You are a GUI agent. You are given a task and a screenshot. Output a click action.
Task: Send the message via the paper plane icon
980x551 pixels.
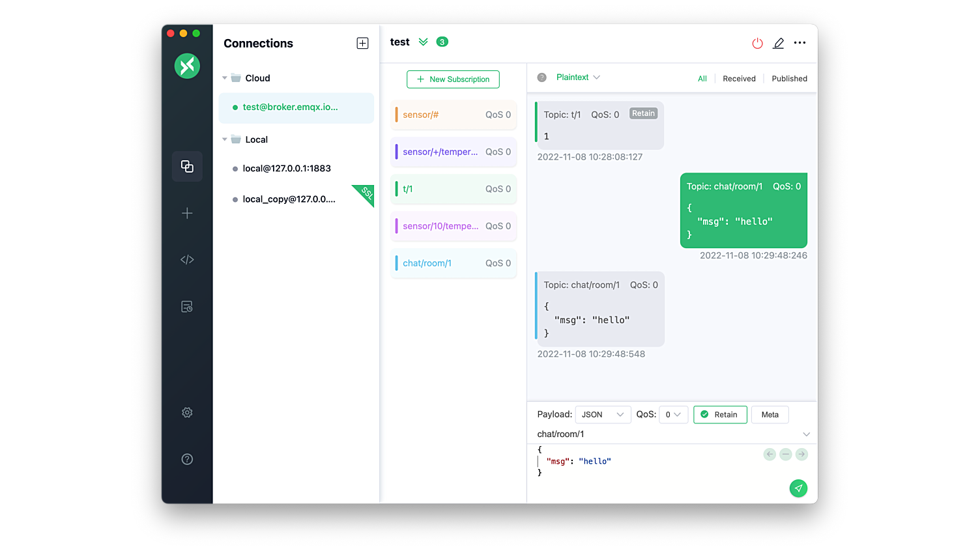tap(798, 488)
